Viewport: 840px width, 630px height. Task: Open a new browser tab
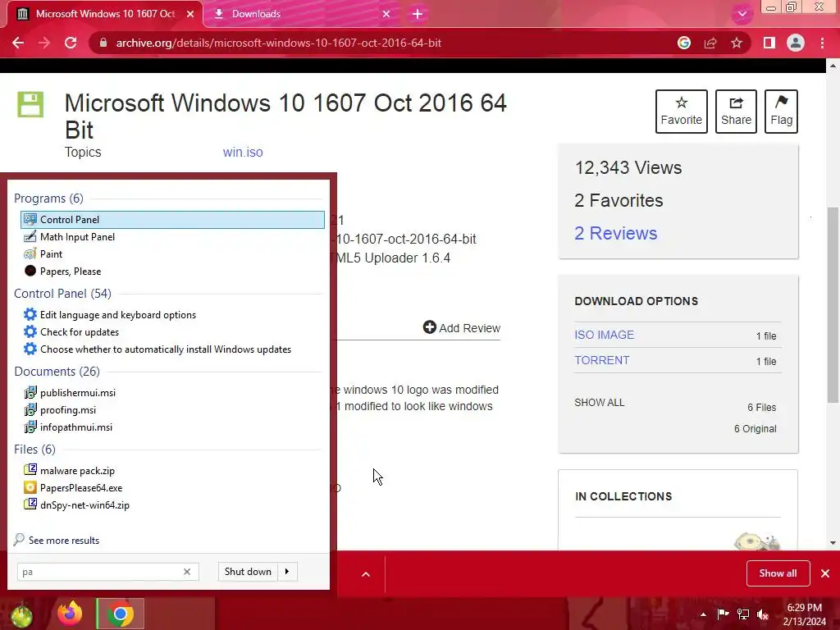418,14
